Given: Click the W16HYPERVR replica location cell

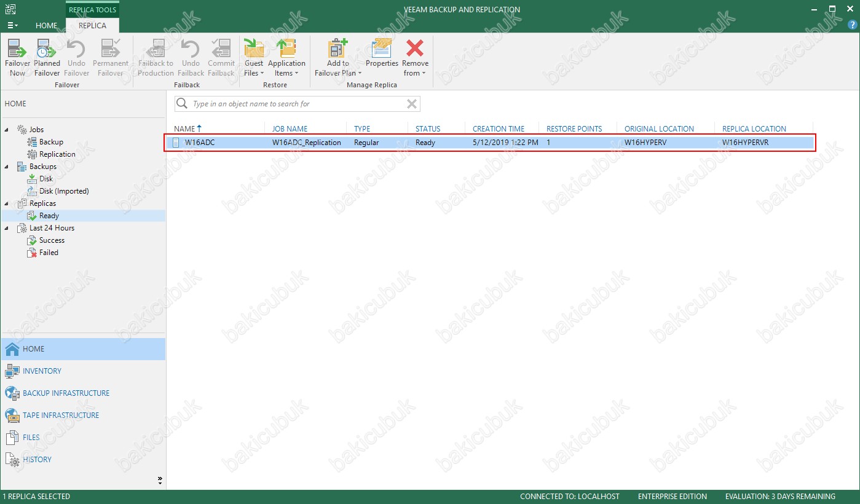Looking at the screenshot, I should 745,143.
